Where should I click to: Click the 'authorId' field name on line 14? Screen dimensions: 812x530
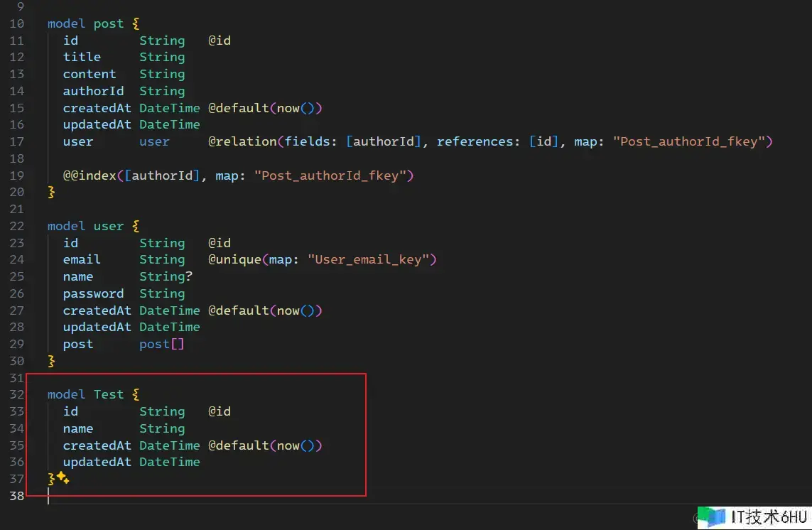pyautogui.click(x=93, y=91)
